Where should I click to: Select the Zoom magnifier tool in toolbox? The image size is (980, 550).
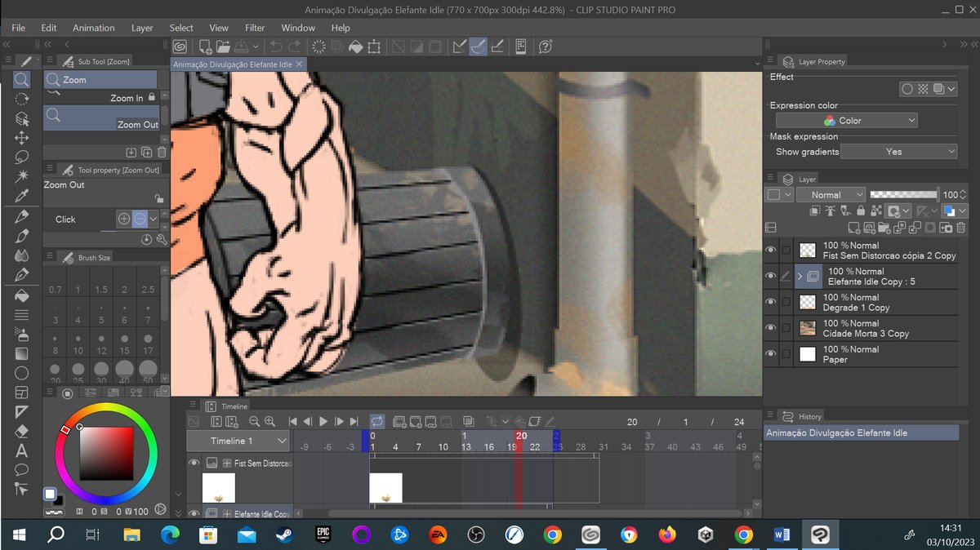[x=22, y=79]
